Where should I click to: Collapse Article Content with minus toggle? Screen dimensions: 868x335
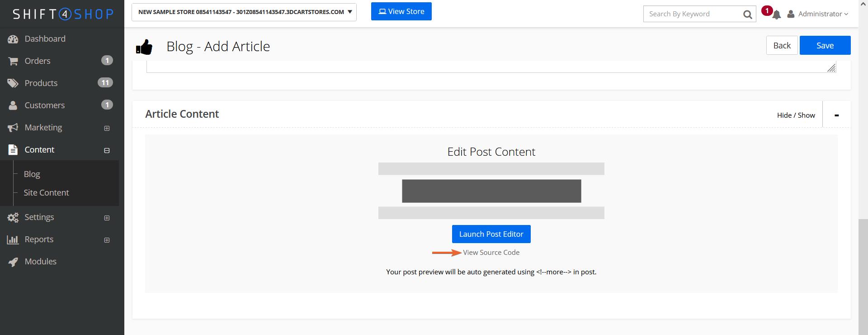click(836, 115)
